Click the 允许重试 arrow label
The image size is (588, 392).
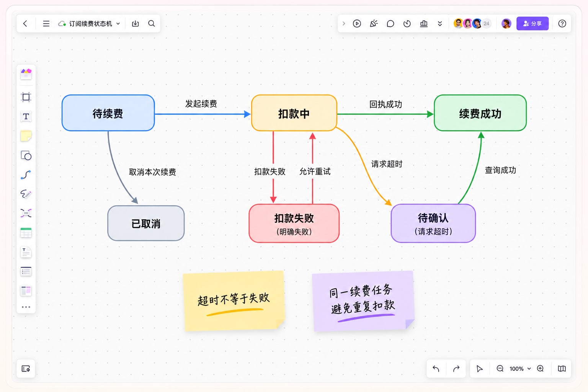tap(315, 171)
